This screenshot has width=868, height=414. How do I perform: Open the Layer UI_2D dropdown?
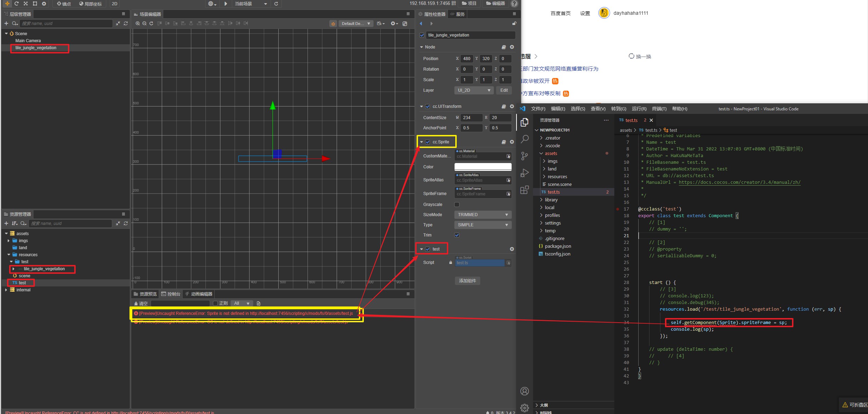[474, 90]
